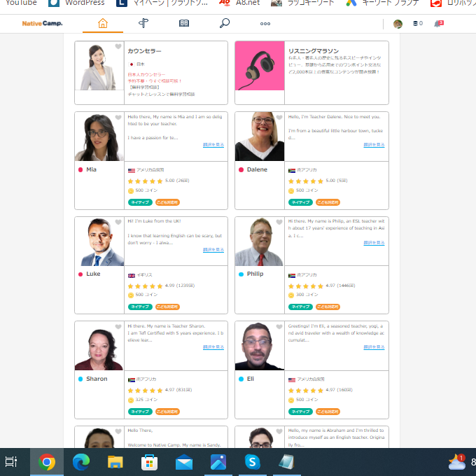Open the three-dots more menu
This screenshot has width=476, height=476.
tap(265, 24)
